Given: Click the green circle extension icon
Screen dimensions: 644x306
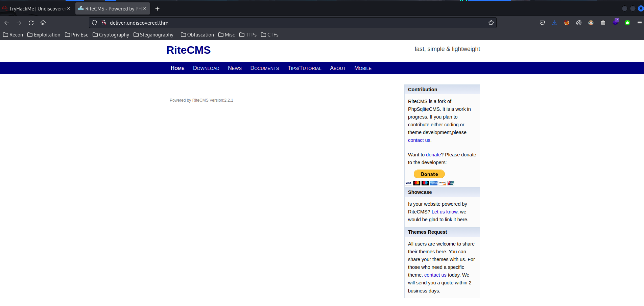Looking at the screenshot, I should pyautogui.click(x=627, y=23).
